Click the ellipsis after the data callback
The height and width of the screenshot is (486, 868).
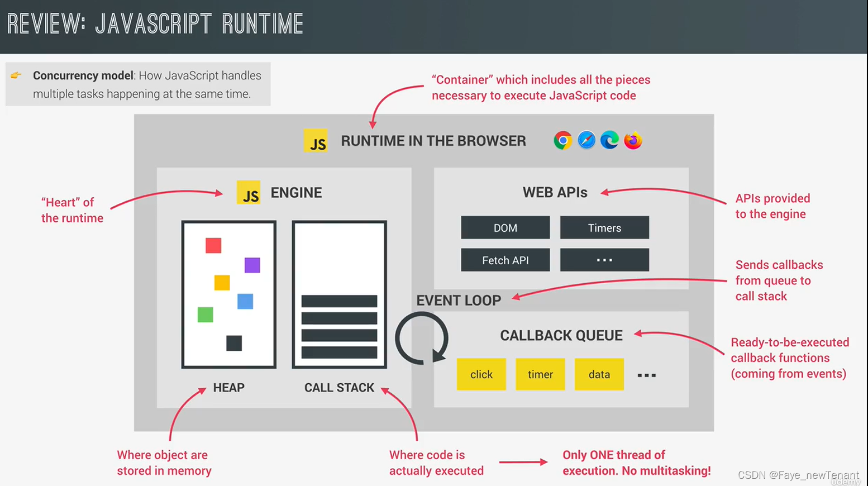pyautogui.click(x=647, y=375)
